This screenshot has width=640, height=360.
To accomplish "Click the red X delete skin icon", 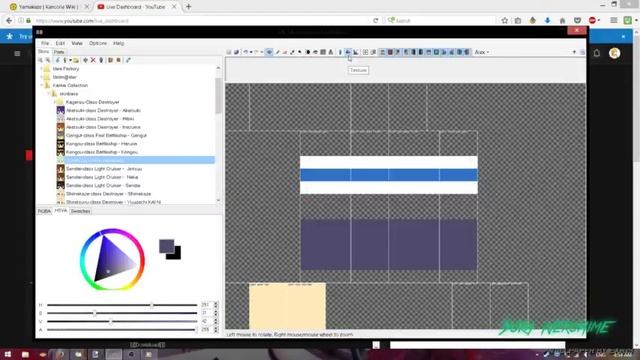I will [x=93, y=60].
